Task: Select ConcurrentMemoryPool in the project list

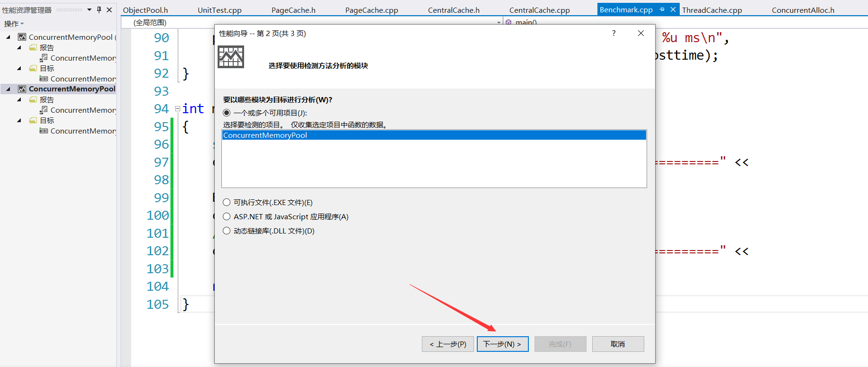Action: point(434,135)
